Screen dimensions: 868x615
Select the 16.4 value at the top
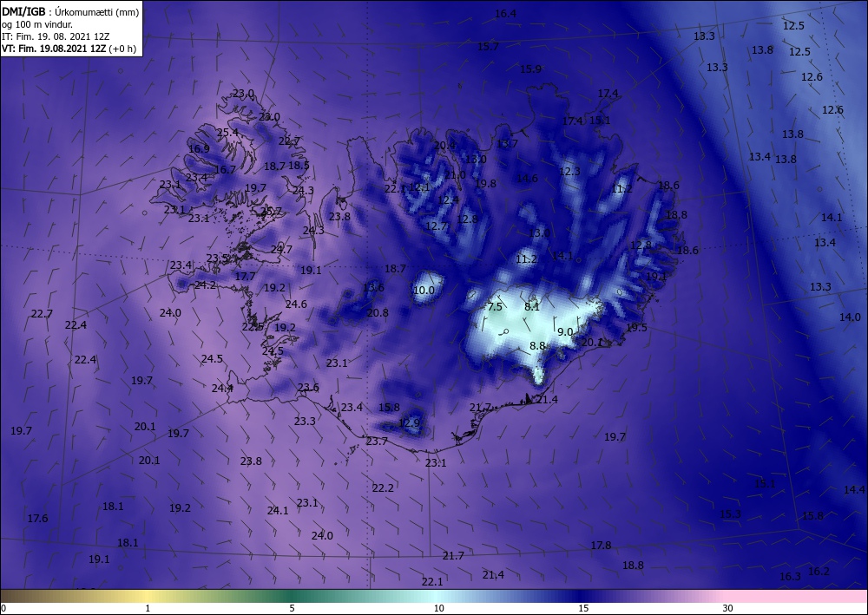[x=505, y=14]
